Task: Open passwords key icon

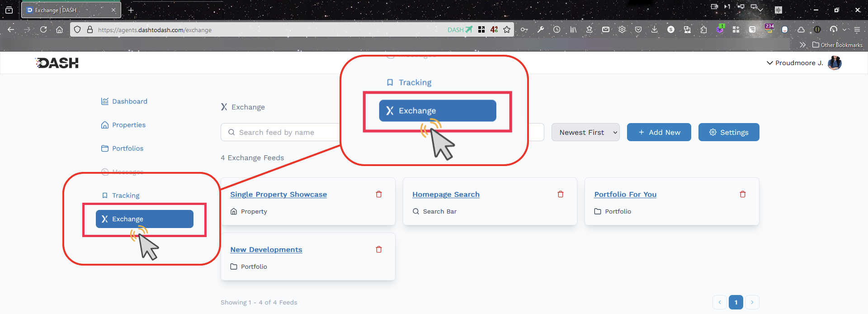Action: 524,29
